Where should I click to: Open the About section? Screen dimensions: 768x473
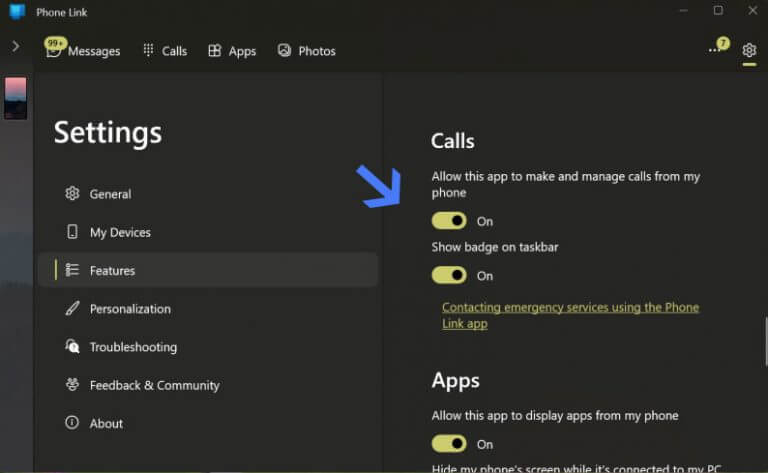coord(208,424)
